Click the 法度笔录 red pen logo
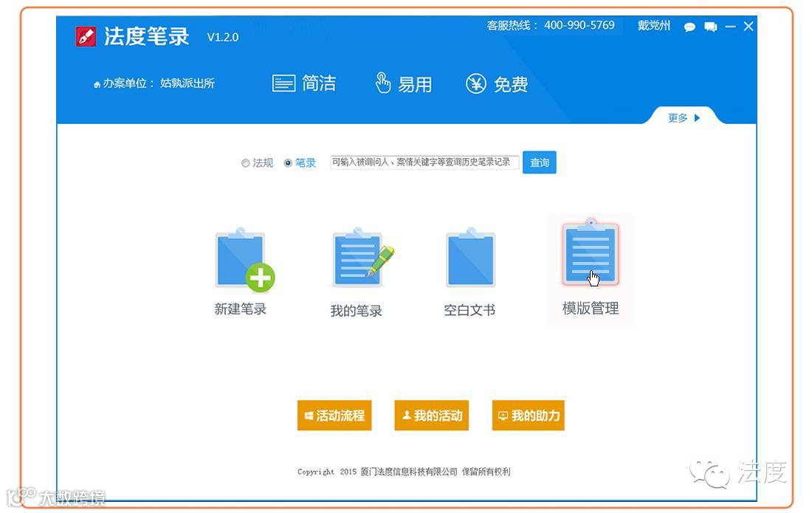This screenshot has height=513, width=812. click(86, 36)
